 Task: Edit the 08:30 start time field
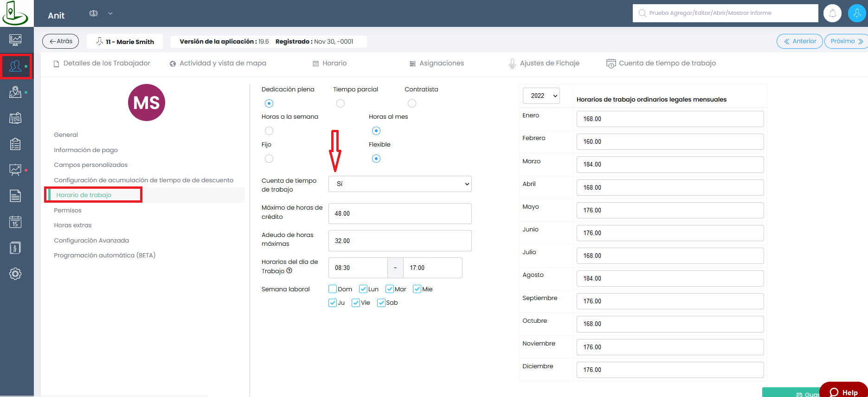358,268
